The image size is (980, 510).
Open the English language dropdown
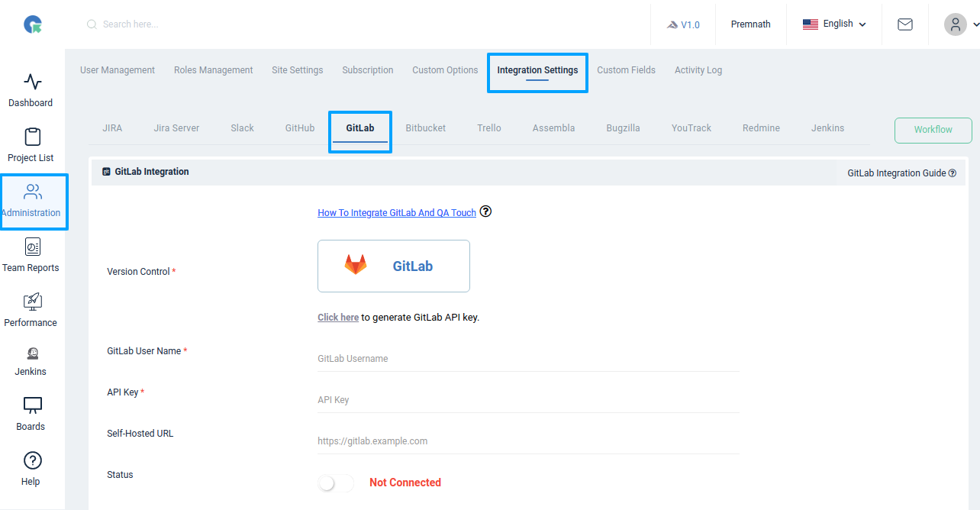(833, 24)
